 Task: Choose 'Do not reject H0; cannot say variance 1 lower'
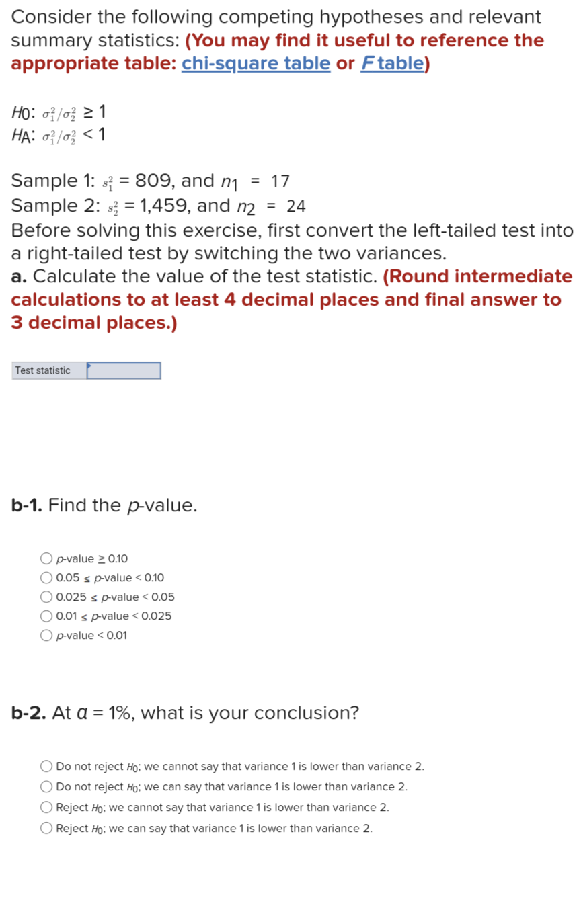pyautogui.click(x=46, y=765)
